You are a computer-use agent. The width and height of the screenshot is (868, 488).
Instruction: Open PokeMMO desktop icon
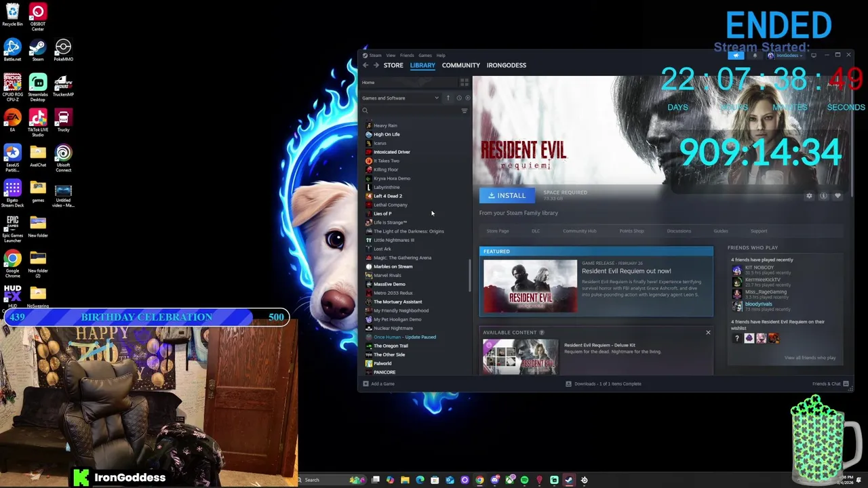(x=63, y=50)
